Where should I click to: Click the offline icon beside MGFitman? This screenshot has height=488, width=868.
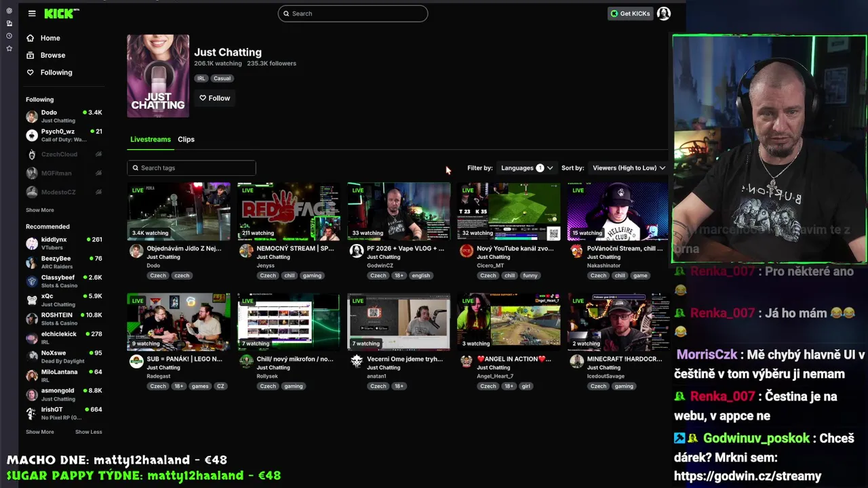point(98,174)
